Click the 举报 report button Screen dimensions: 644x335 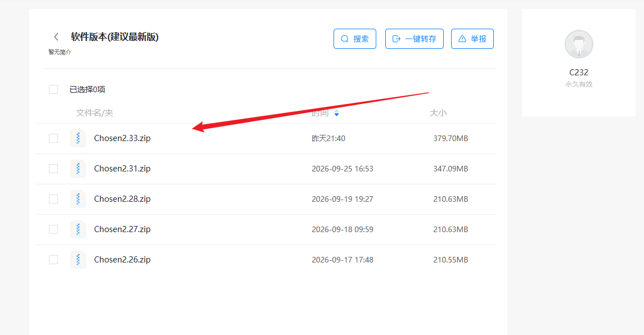(x=472, y=39)
